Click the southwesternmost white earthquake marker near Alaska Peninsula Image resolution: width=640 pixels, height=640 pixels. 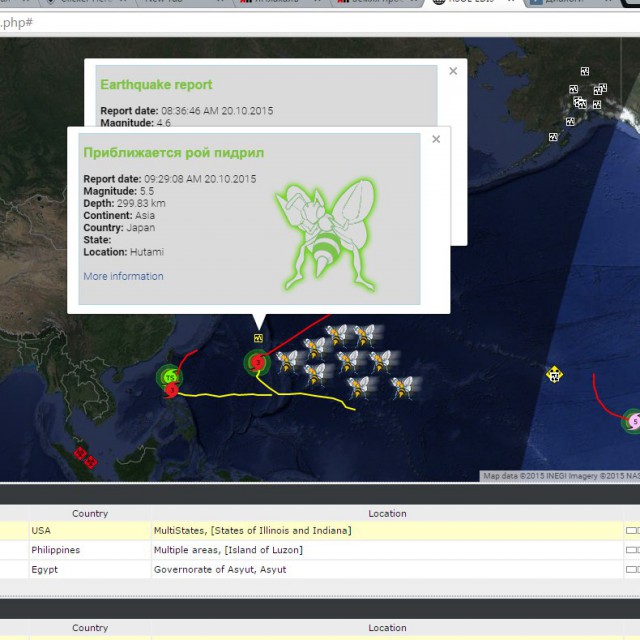pos(553,137)
